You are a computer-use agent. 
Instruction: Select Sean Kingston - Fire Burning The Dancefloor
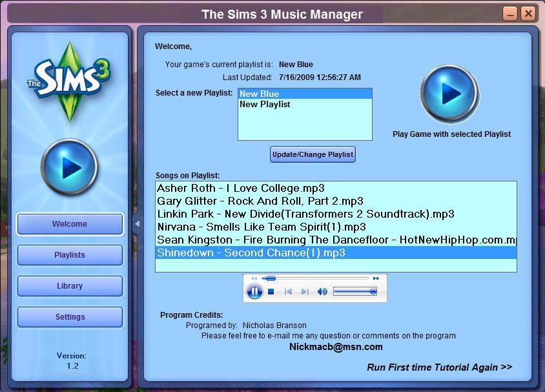336,240
